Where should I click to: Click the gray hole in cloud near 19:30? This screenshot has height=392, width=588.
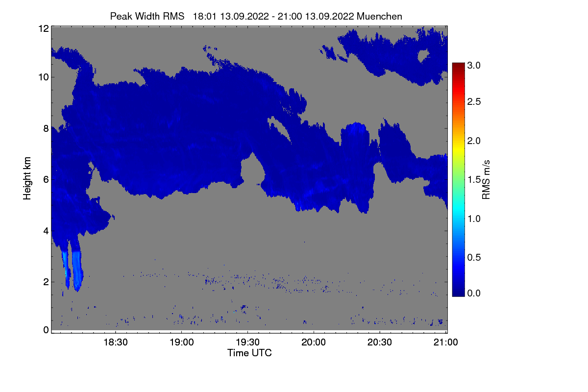point(252,169)
